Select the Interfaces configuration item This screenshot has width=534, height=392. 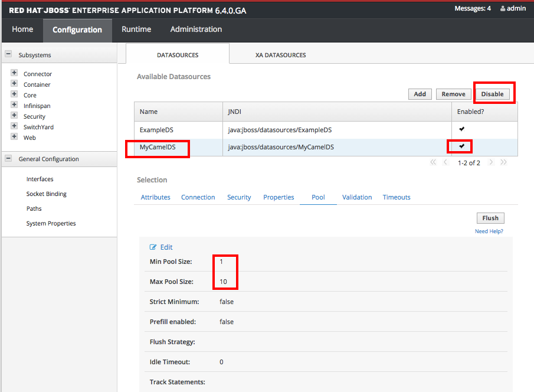(40, 179)
